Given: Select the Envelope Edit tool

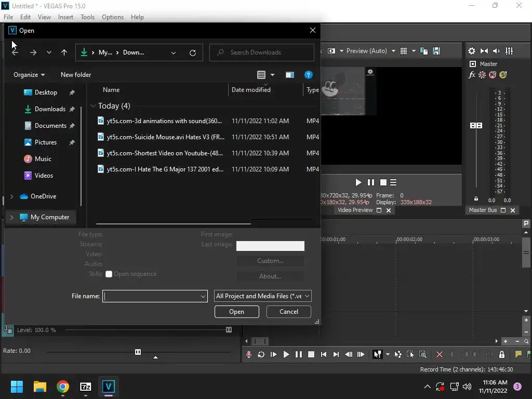Looking at the screenshot, I should coord(397,354).
